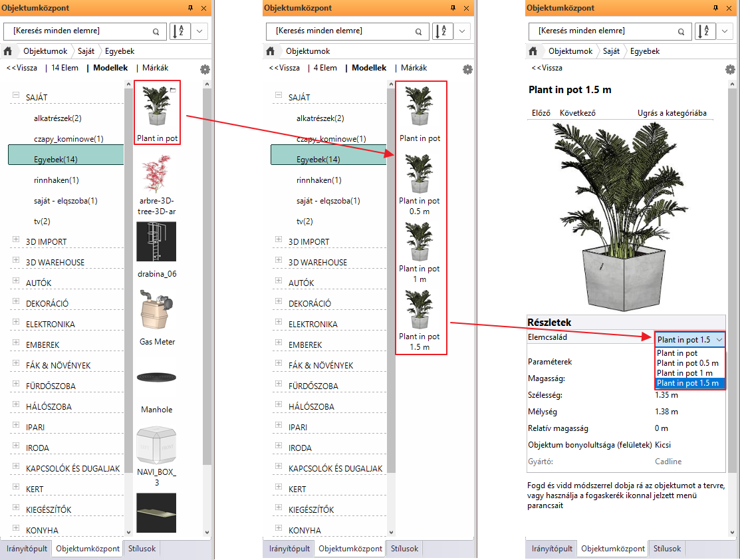This screenshot has height=560, width=740.
Task: Click the home icon in left panel breadcrumb
Action: tap(9, 51)
